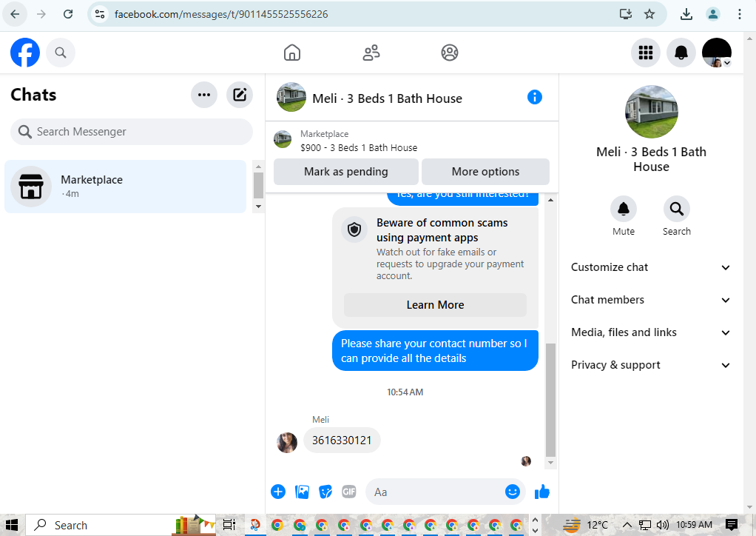Image resolution: width=756 pixels, height=536 pixels.
Task: Go to the Home feed icon
Action: point(292,53)
